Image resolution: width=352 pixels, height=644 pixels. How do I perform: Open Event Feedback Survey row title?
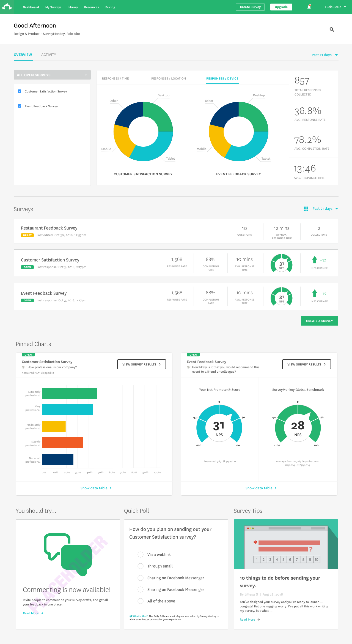44,293
